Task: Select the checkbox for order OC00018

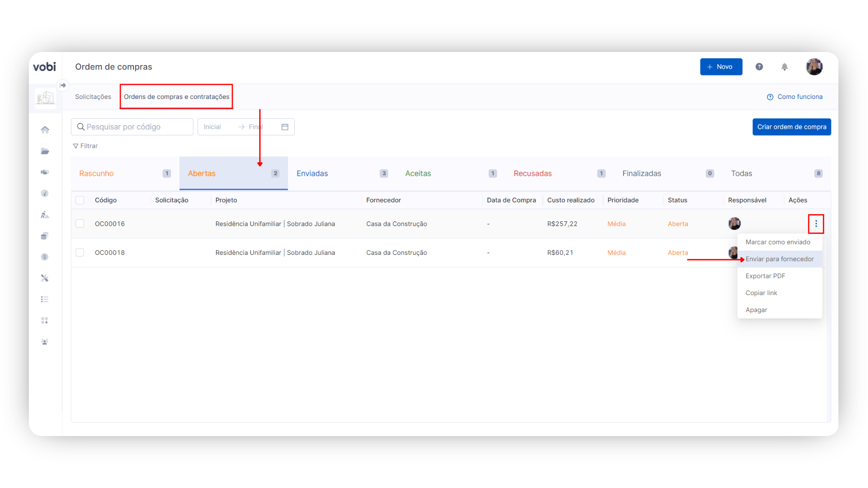Action: point(80,253)
